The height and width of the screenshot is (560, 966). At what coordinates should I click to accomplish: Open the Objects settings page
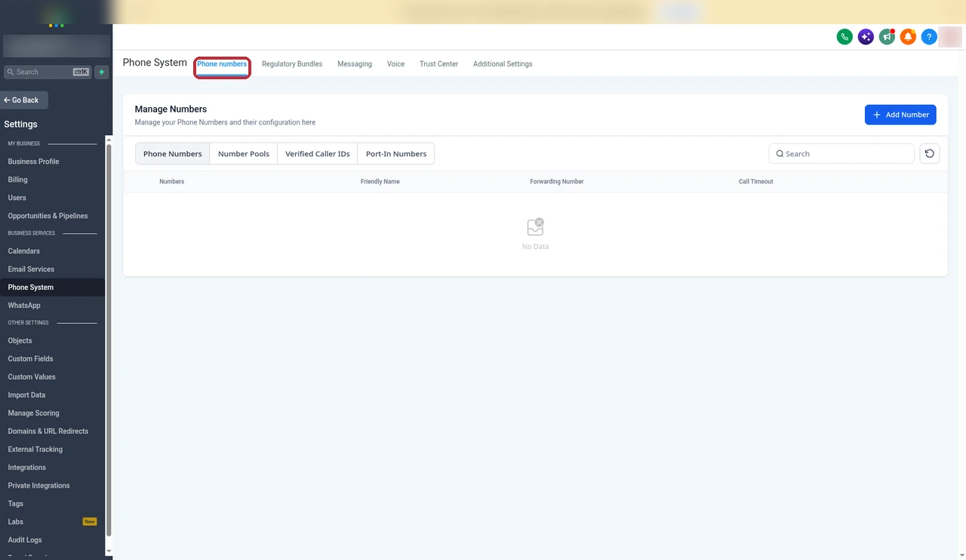point(20,341)
